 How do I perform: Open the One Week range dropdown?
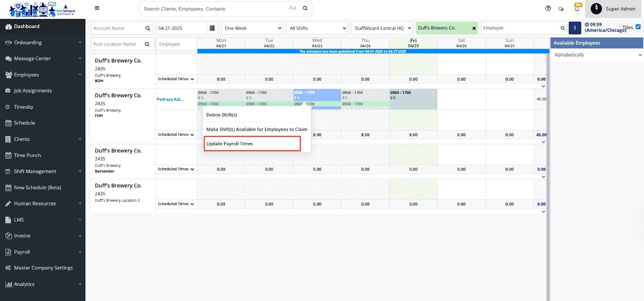click(x=253, y=28)
